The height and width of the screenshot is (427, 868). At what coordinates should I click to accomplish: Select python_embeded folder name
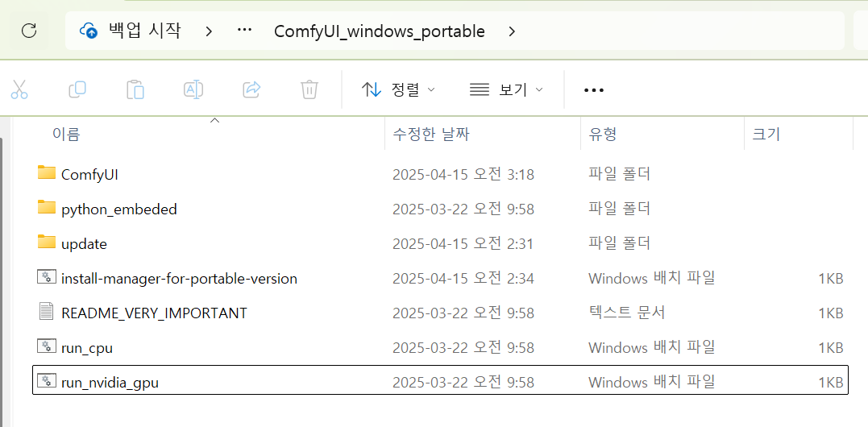click(119, 209)
